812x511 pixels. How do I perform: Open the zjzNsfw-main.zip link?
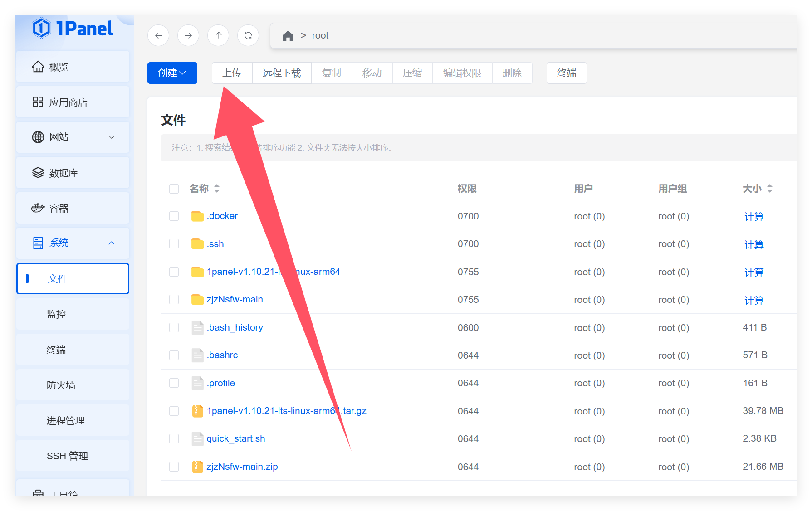point(242,467)
